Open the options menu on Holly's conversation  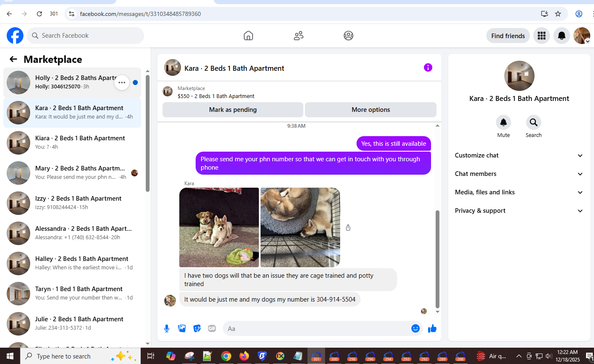point(122,83)
